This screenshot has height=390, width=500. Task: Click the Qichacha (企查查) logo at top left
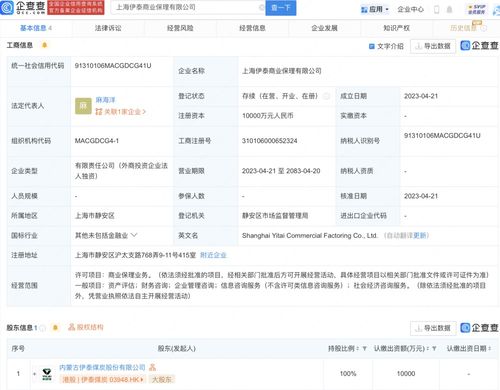tap(23, 7)
